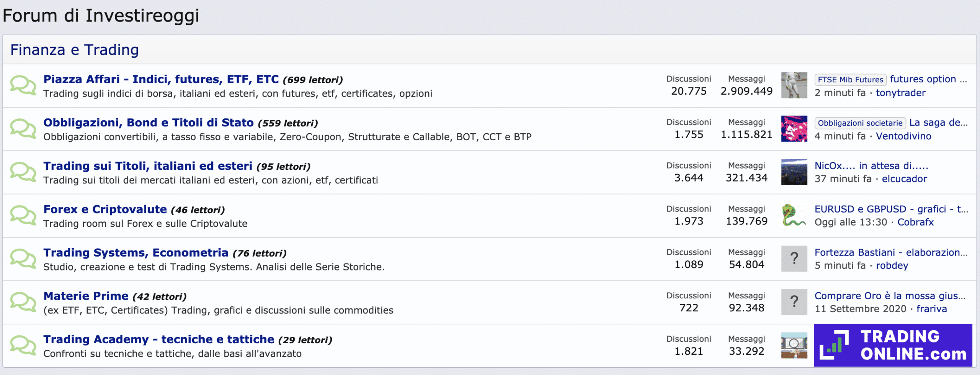
Task: Open Obbligazioni, Bond e Titoli di Stato
Action: tap(148, 123)
